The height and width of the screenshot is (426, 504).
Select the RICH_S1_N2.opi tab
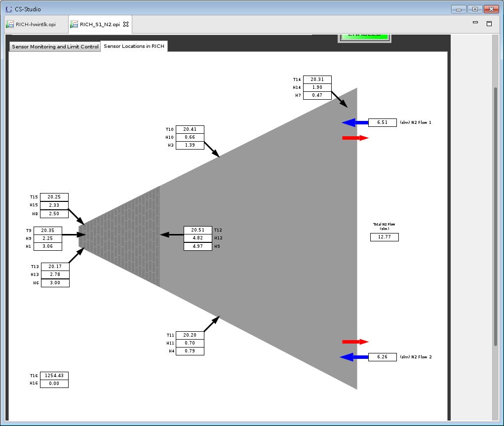[100, 25]
